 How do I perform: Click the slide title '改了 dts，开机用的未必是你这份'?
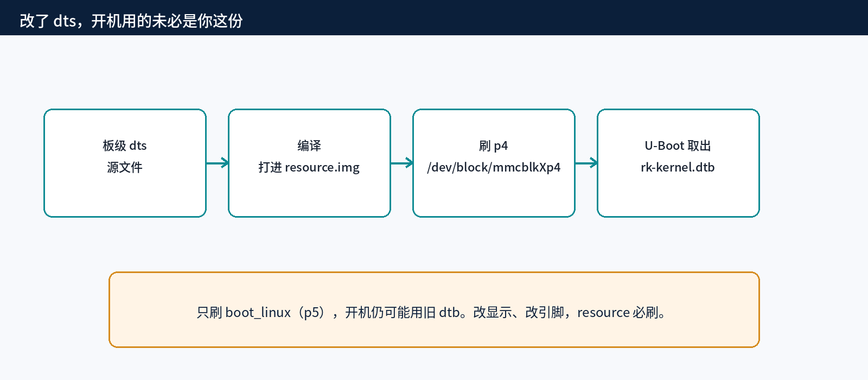[131, 21]
